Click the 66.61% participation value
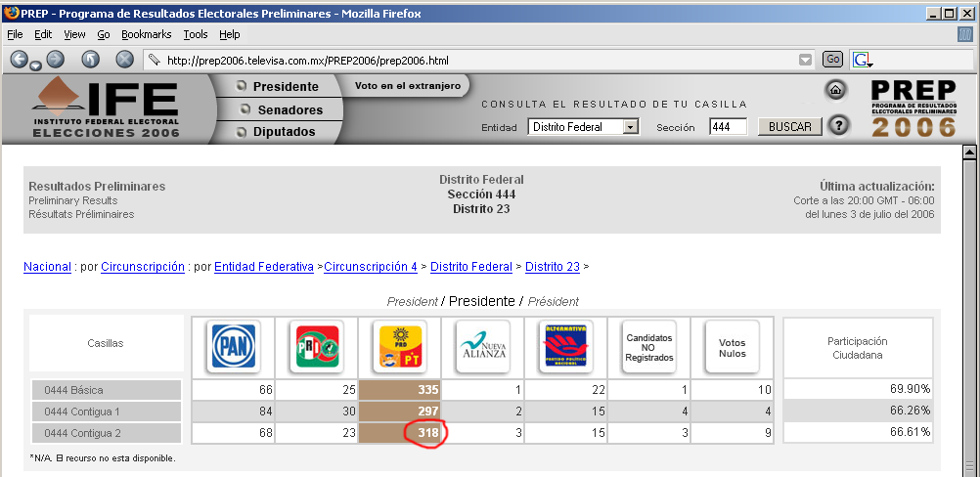 pos(910,431)
